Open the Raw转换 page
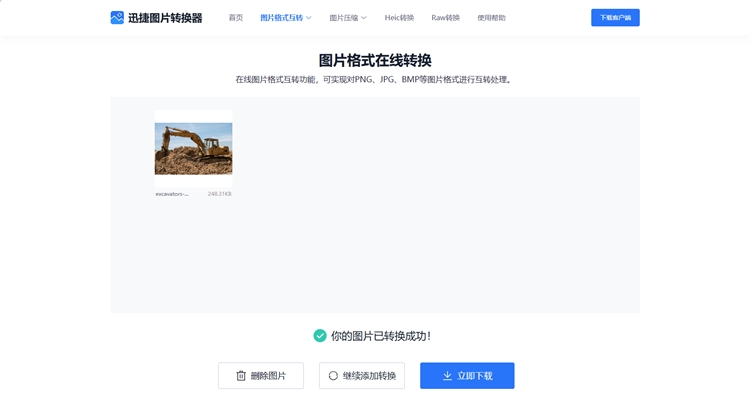The image size is (750, 410). [446, 18]
